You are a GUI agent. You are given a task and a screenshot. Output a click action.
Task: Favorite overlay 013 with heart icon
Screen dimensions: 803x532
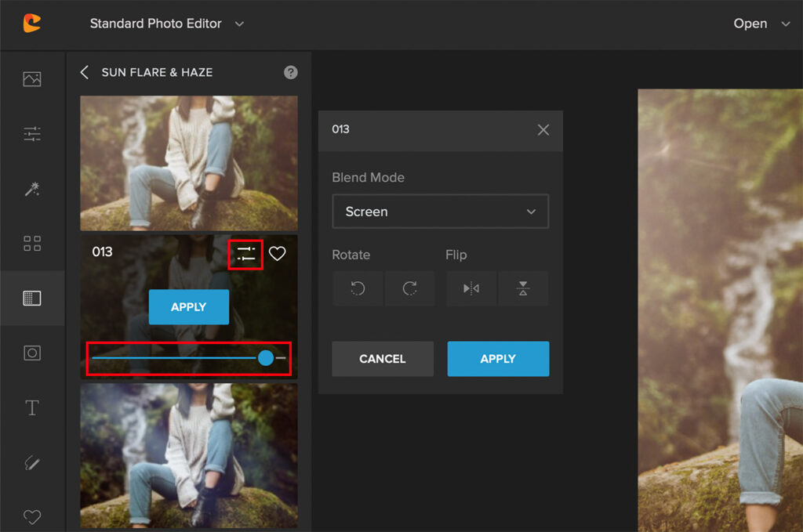(x=277, y=254)
